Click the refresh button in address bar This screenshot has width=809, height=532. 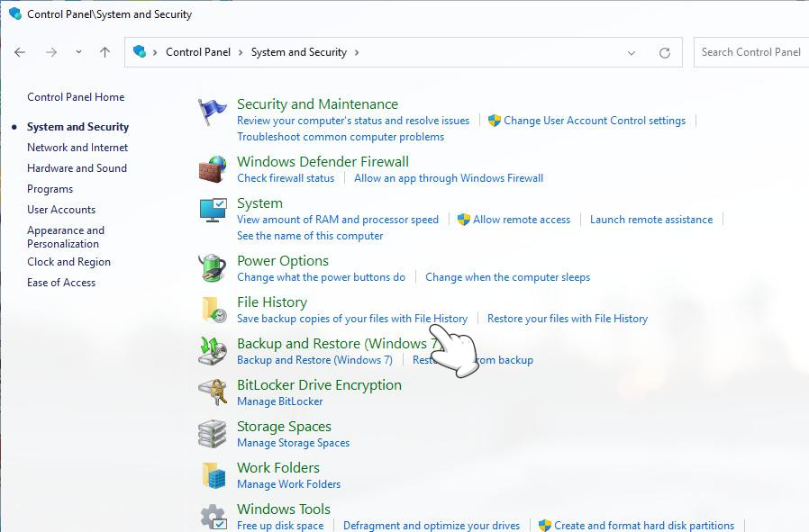(x=665, y=52)
